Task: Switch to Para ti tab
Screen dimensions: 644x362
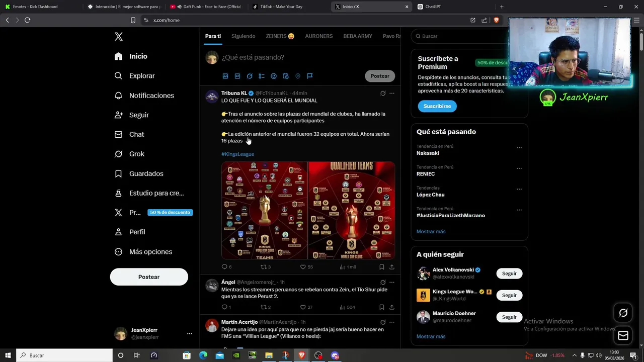Action: click(213, 36)
